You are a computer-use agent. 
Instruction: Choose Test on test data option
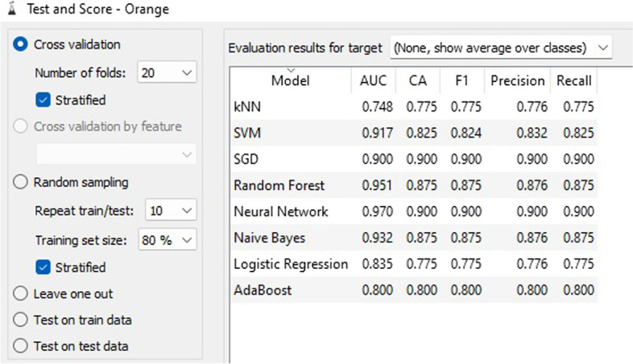coord(20,346)
